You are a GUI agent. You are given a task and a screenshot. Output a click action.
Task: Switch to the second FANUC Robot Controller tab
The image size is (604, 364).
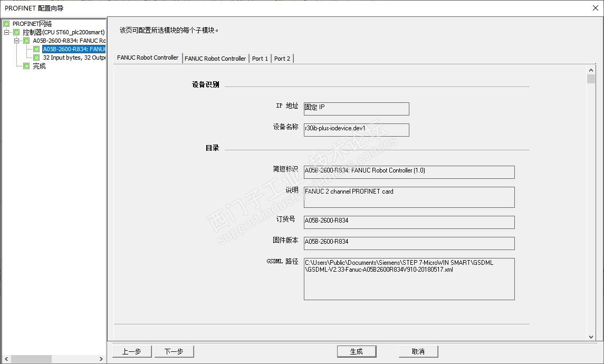[x=215, y=59]
